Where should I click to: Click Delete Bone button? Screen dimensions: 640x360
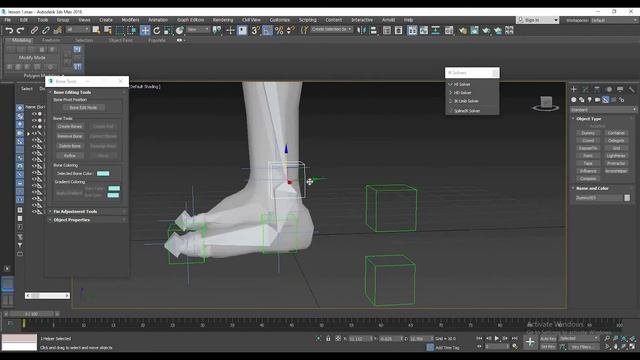click(x=70, y=146)
